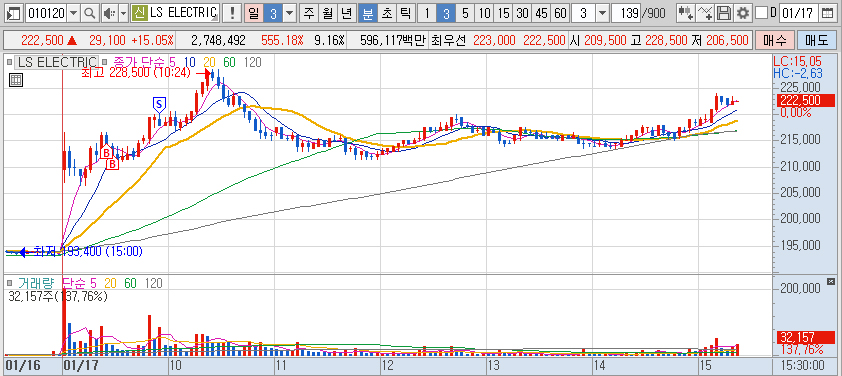Click the speaker sound alert icon
The image size is (842, 376).
[x=109, y=13]
